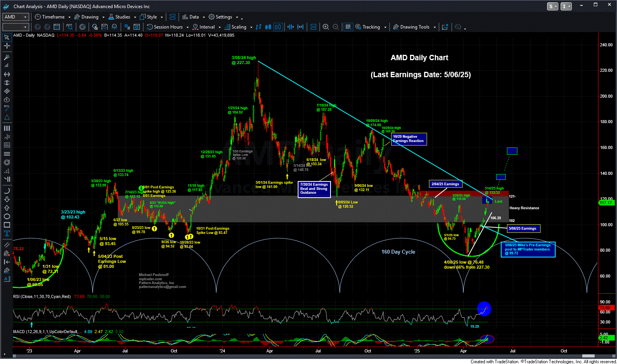Screen dimensions: 617x364
Task: Expand the Scaling dropdown arrow
Action: [x=251, y=27]
